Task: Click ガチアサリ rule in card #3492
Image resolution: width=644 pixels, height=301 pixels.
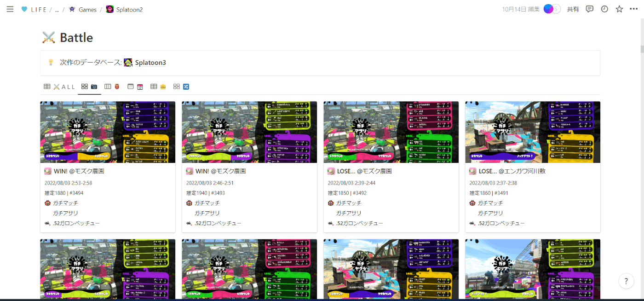Action: click(x=349, y=213)
